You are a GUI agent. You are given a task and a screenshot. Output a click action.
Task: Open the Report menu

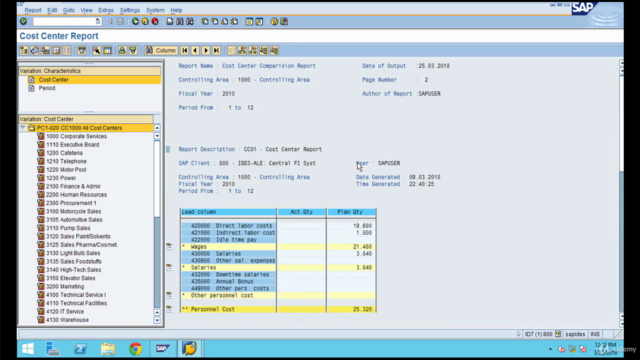[x=33, y=10]
